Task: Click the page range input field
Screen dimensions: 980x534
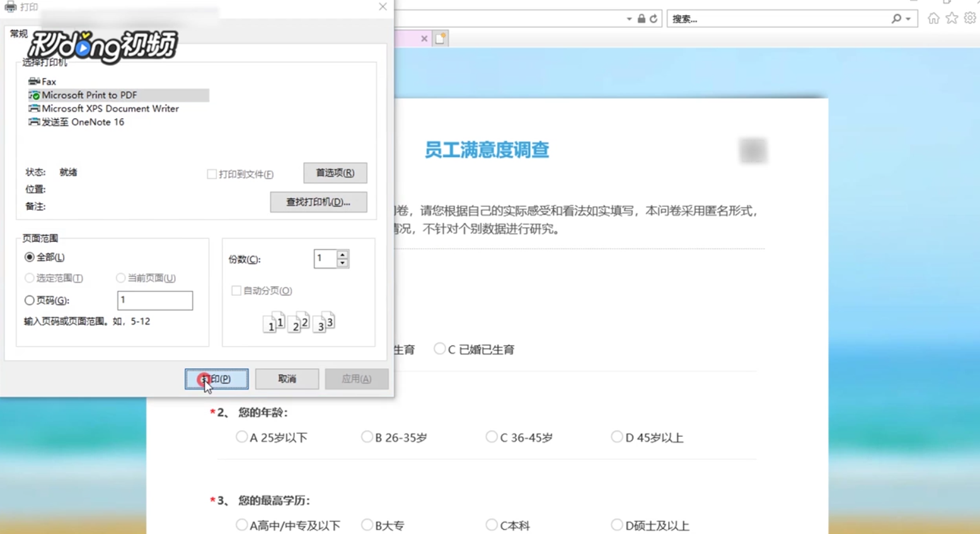Action: tap(154, 301)
